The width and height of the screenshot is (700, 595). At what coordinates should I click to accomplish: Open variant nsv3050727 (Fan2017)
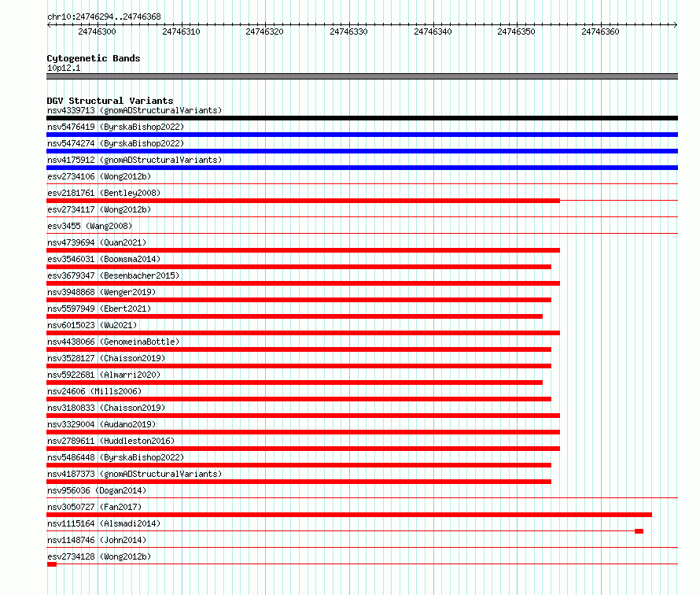(94, 507)
